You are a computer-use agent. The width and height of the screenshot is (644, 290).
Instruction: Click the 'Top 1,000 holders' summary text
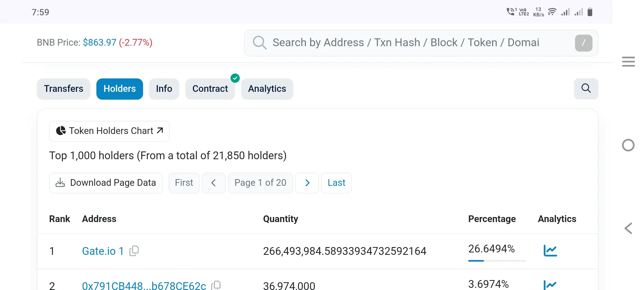tap(168, 156)
